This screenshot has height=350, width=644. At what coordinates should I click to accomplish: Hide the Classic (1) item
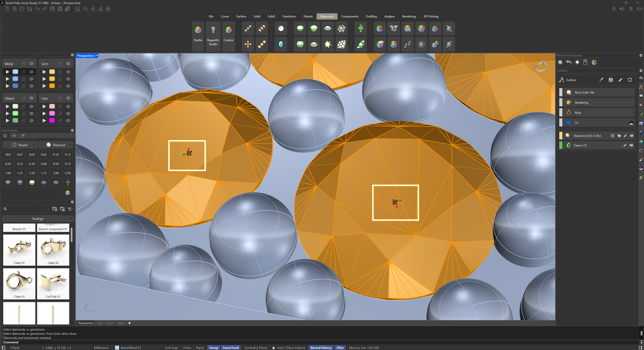point(631,145)
